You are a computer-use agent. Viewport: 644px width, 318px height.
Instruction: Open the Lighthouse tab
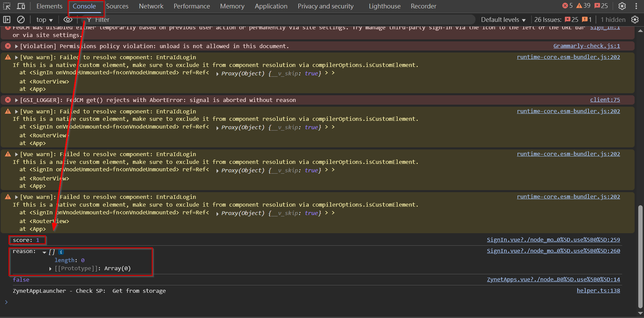pos(385,6)
